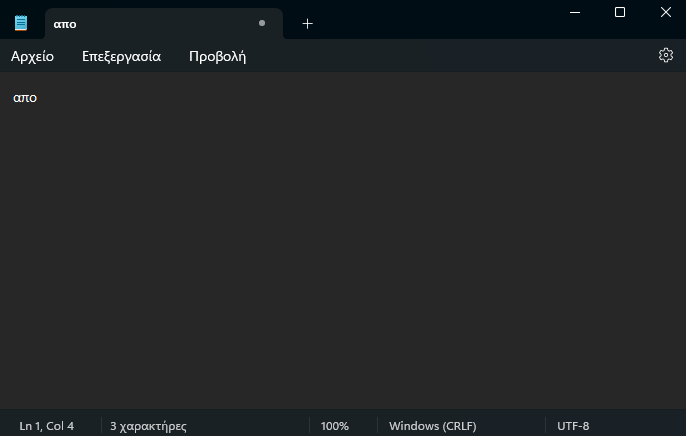Open the Αρχείο menu
Viewport: 686px width, 436px height.
click(32, 56)
